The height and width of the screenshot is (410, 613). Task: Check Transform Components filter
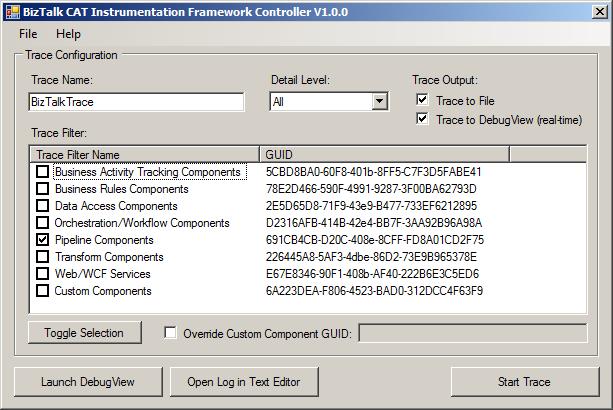(x=43, y=257)
